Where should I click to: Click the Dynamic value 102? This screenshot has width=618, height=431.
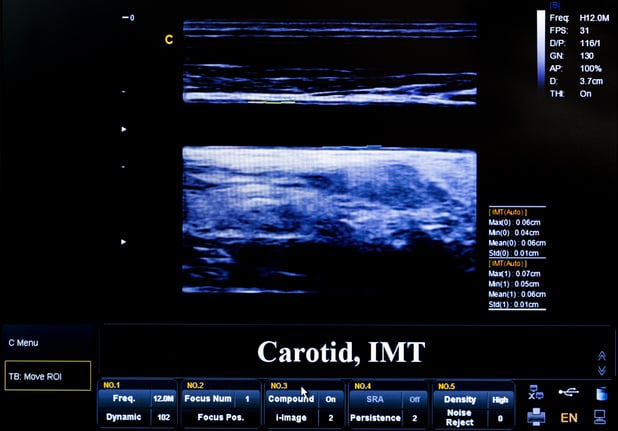pyautogui.click(x=163, y=417)
